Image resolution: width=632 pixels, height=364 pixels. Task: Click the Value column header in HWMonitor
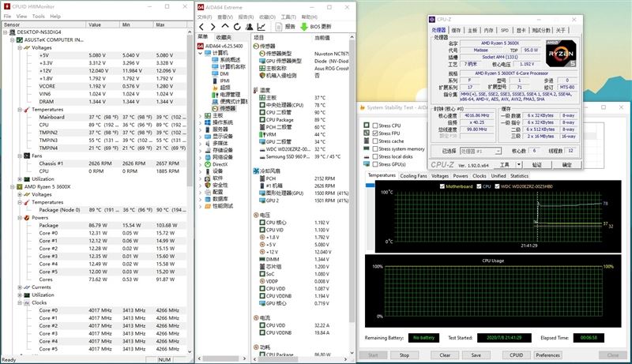(x=103, y=24)
